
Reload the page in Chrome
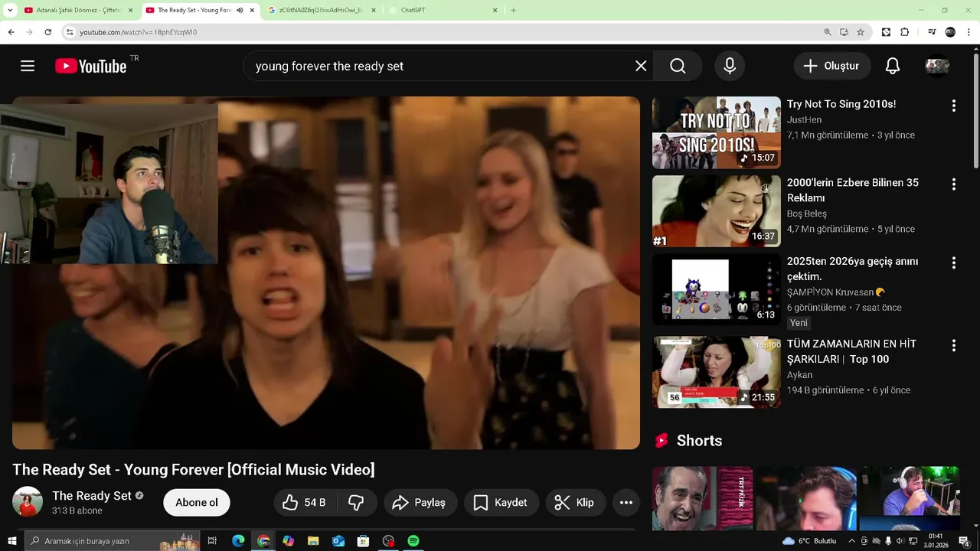(x=47, y=32)
